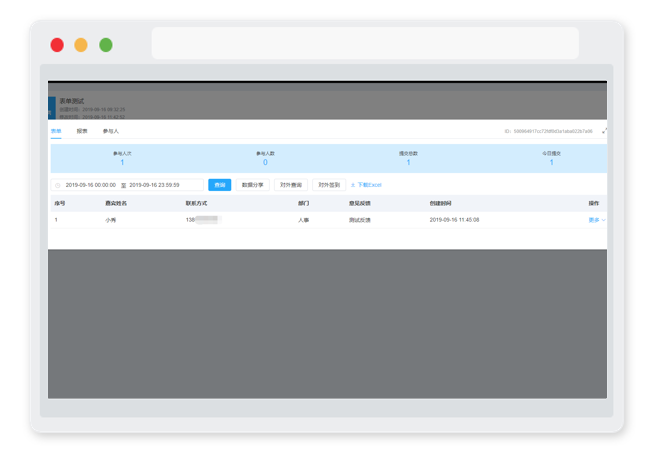Image resolution: width=660 pixels, height=460 pixels.
Task: Click the 对外签到 button
Action: click(329, 185)
